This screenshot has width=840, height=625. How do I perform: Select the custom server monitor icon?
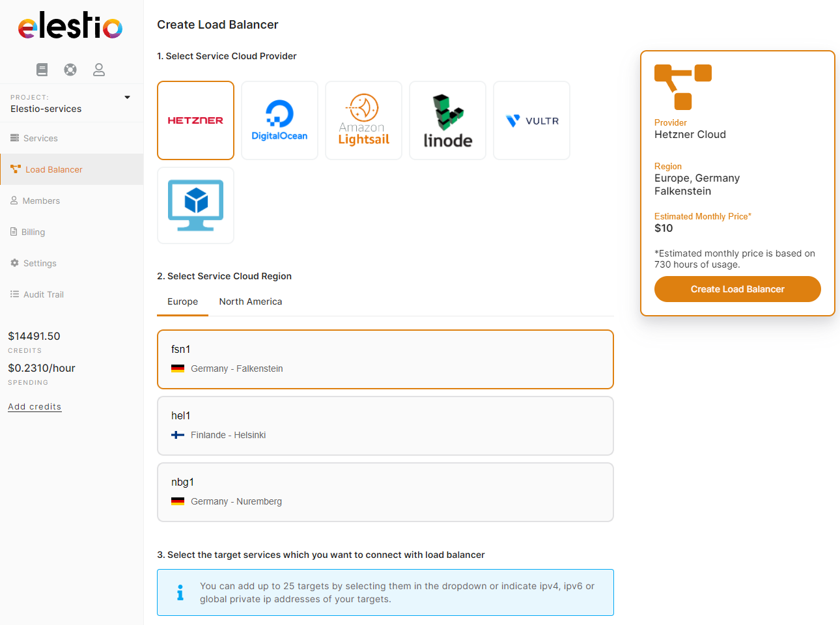click(x=195, y=205)
